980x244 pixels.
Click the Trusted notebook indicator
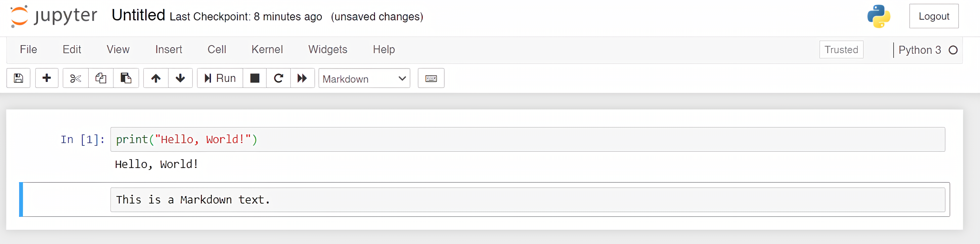click(841, 49)
